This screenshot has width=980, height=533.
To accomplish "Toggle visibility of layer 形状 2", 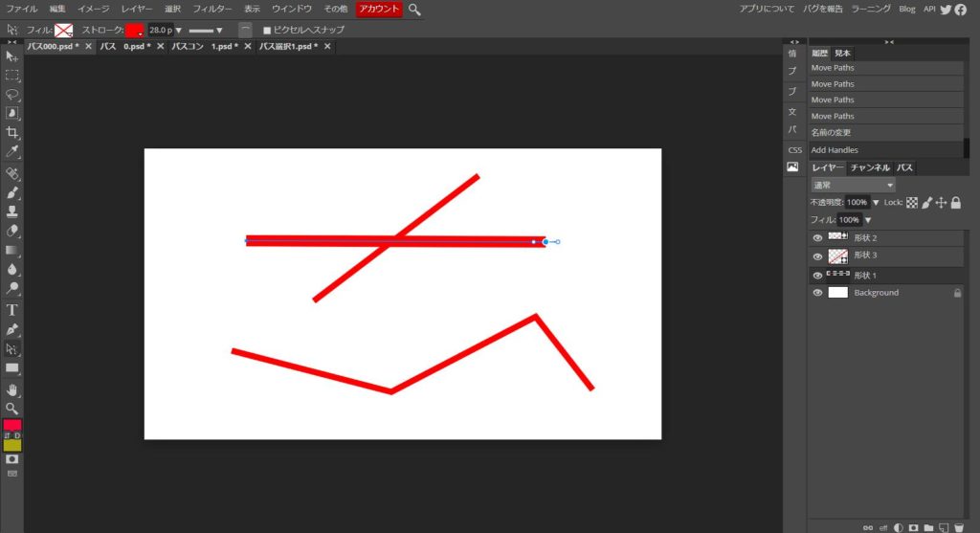I will [817, 238].
